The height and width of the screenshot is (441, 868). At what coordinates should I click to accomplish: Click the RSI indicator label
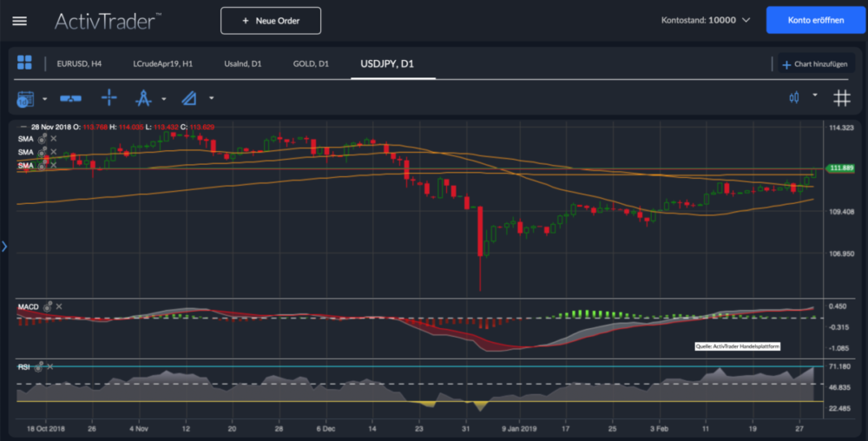tap(23, 367)
